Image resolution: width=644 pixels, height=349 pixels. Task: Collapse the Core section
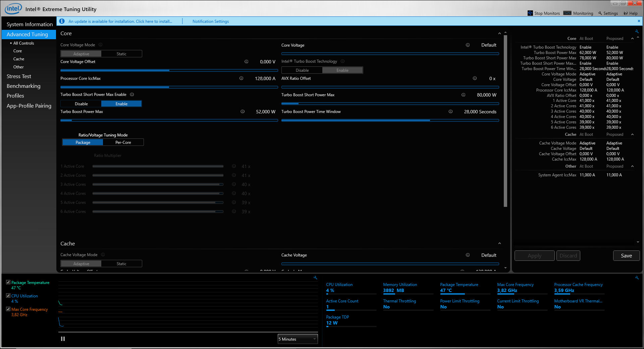(499, 34)
